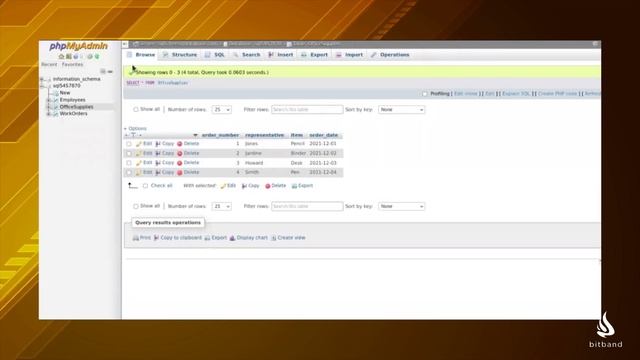This screenshot has width=640, height=360.
Task: Click the phpMyAdmin logo
Action: pyautogui.click(x=78, y=47)
